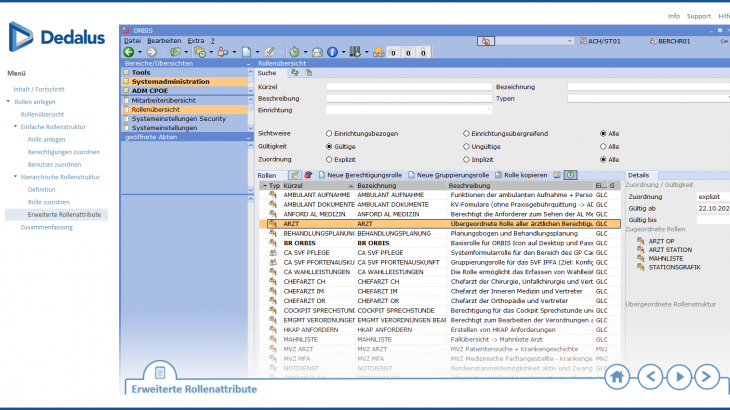The image size is (730, 410).
Task: Select the Ungültige radio option
Action: pos(466,146)
